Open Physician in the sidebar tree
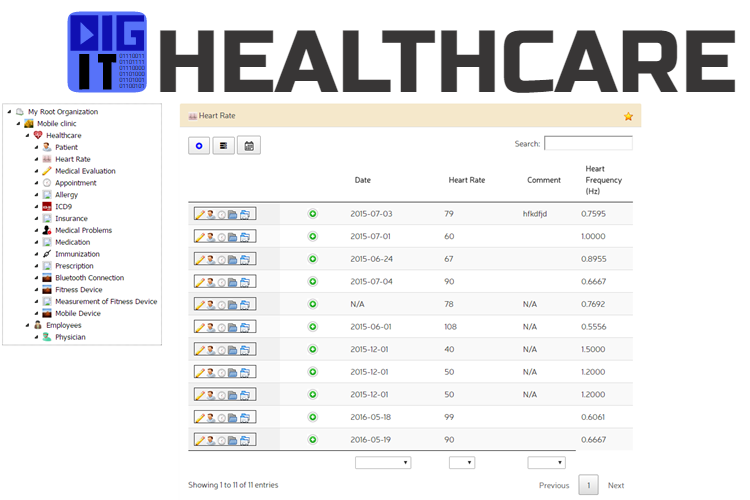The width and height of the screenshot is (750, 500). click(70, 337)
